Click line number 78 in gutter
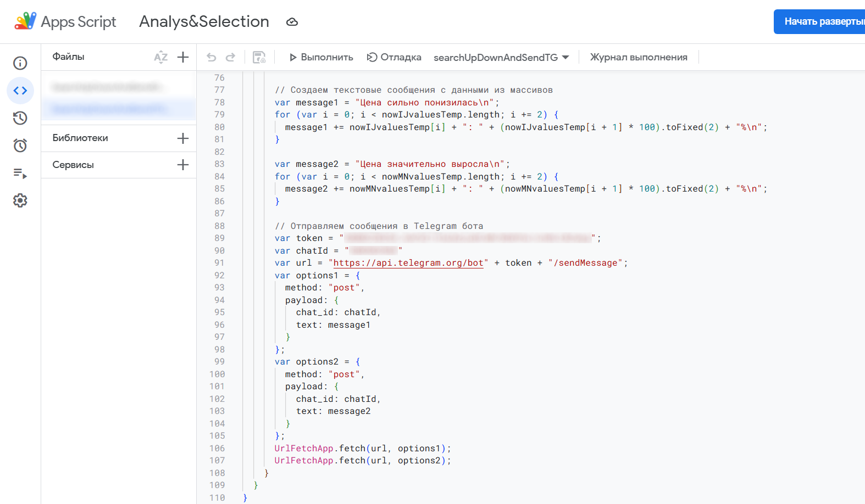The image size is (865, 504). 219,103
